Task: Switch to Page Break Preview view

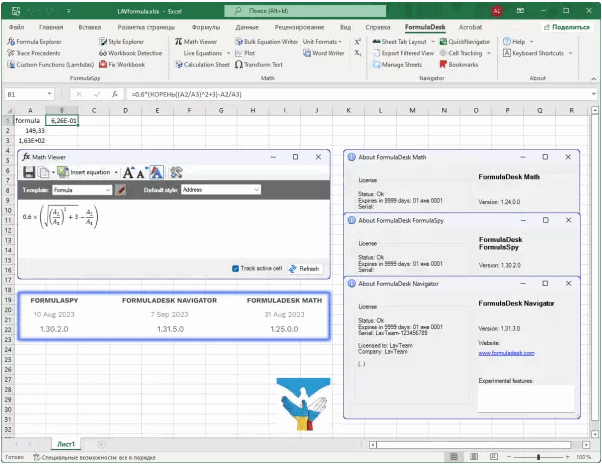Action: click(x=494, y=457)
